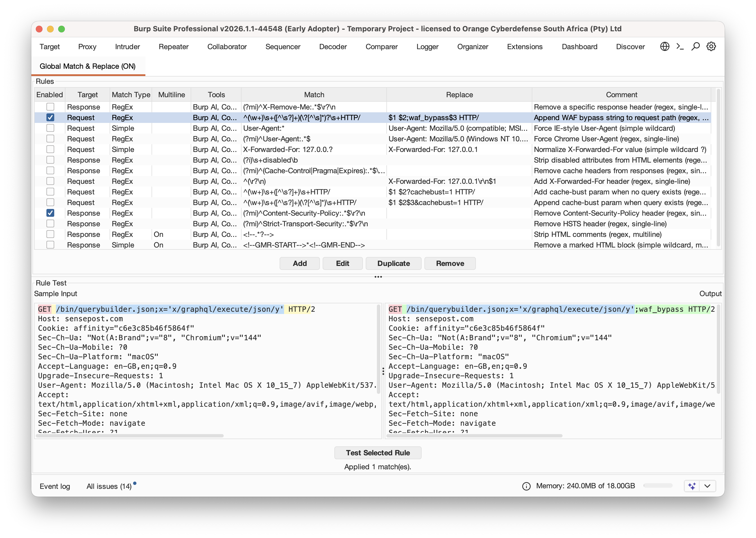Click the Add rule button
Viewport: 756px width, 538px height.
pyautogui.click(x=299, y=263)
